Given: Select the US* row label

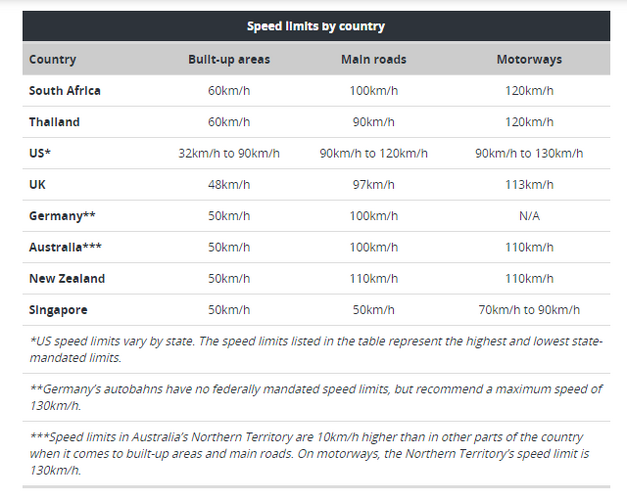Looking at the screenshot, I should [x=40, y=153].
